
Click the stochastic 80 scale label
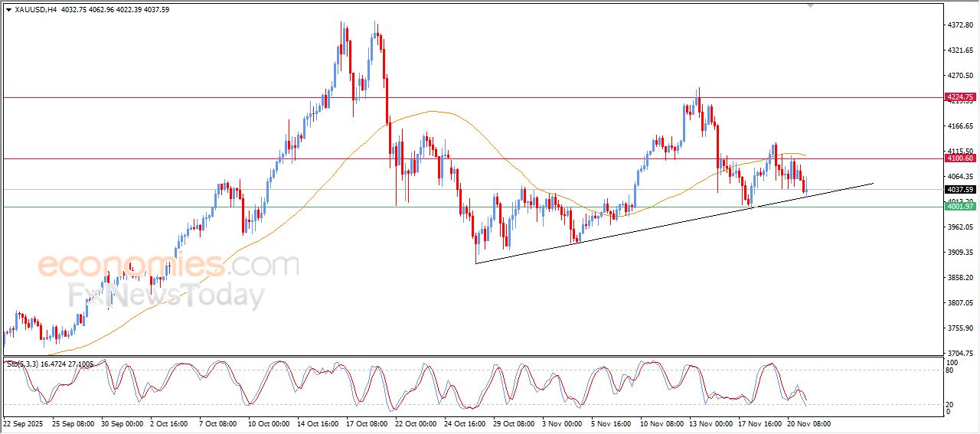(x=951, y=370)
